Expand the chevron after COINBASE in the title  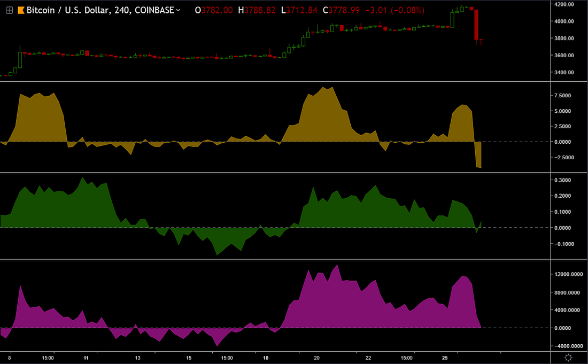[x=178, y=10]
